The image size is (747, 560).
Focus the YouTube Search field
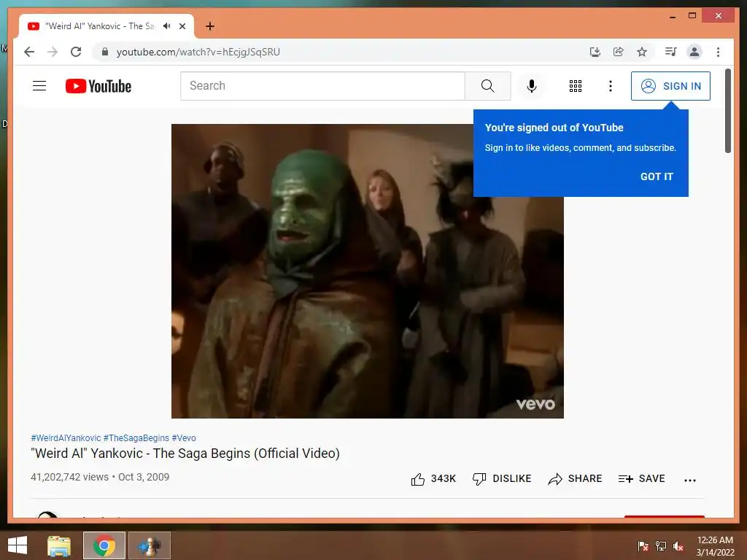[322, 86]
